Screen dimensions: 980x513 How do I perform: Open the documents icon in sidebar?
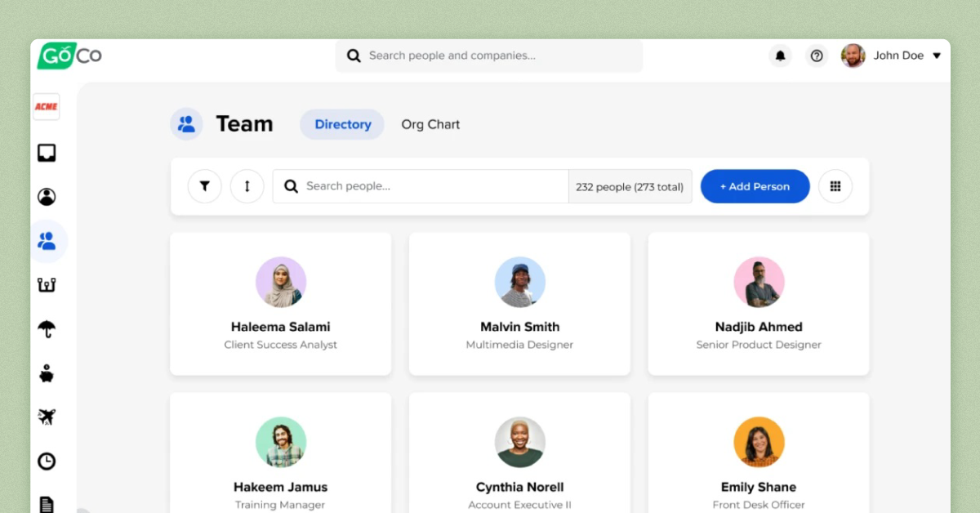click(47, 504)
